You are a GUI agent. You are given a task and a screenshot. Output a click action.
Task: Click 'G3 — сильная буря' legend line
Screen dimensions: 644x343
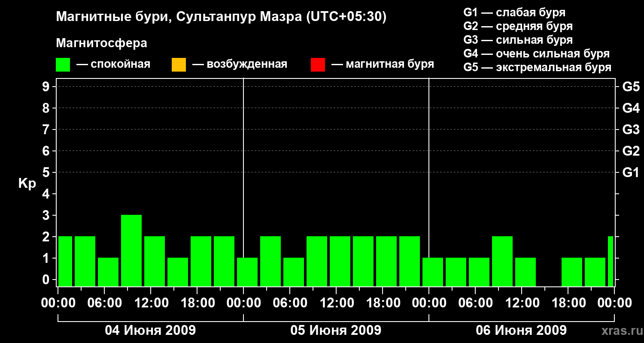pos(518,40)
